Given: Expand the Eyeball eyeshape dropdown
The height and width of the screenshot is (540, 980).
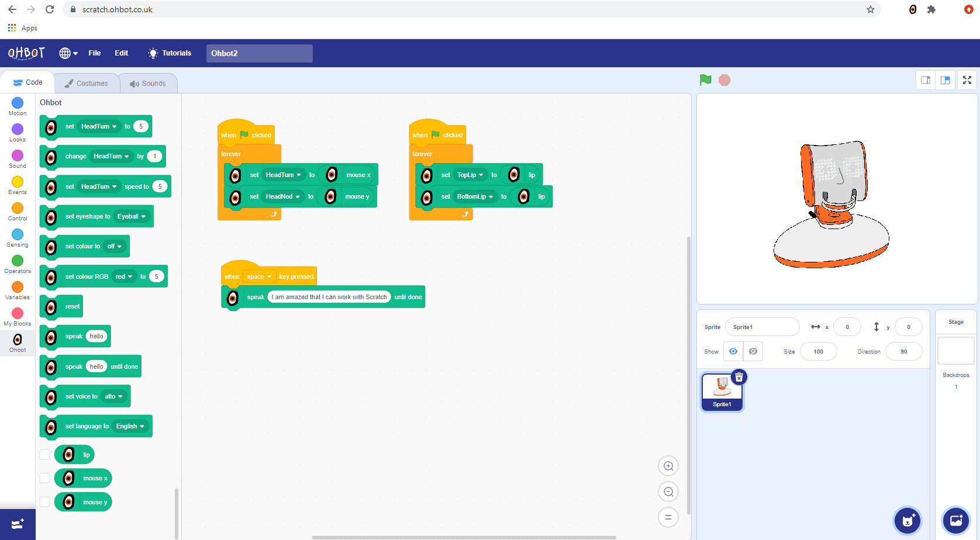Looking at the screenshot, I should click(x=132, y=217).
